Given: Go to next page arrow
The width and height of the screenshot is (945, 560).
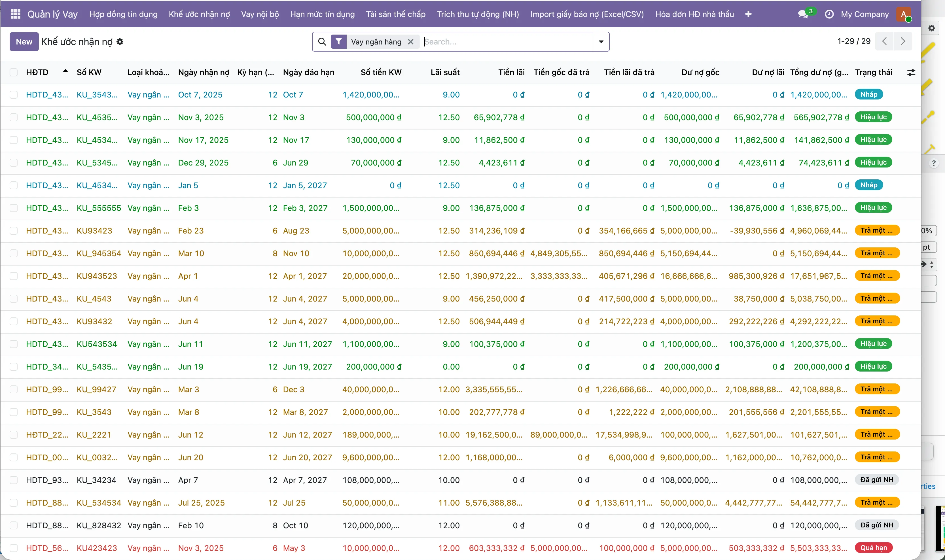Looking at the screenshot, I should [903, 41].
